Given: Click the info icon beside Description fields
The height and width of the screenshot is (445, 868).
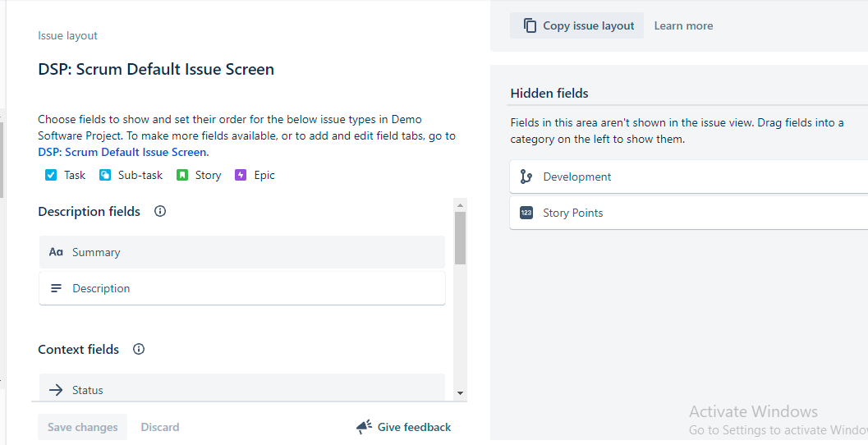Looking at the screenshot, I should click(x=160, y=211).
